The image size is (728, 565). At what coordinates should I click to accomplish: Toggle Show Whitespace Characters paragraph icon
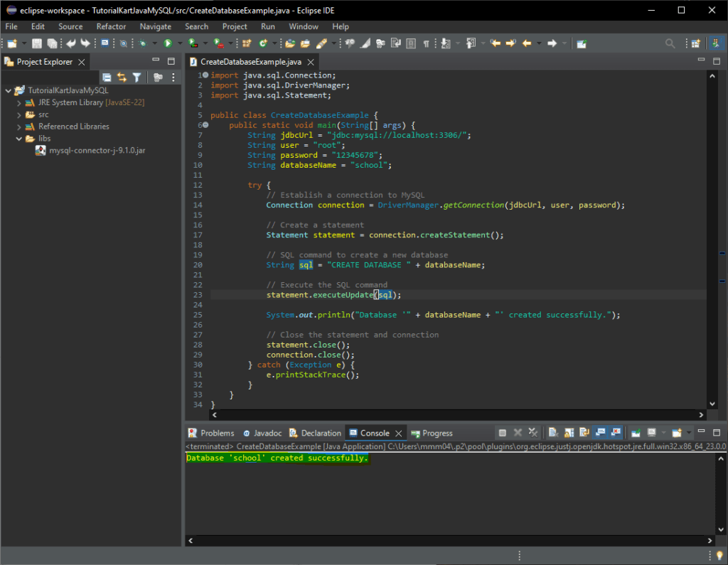426,44
